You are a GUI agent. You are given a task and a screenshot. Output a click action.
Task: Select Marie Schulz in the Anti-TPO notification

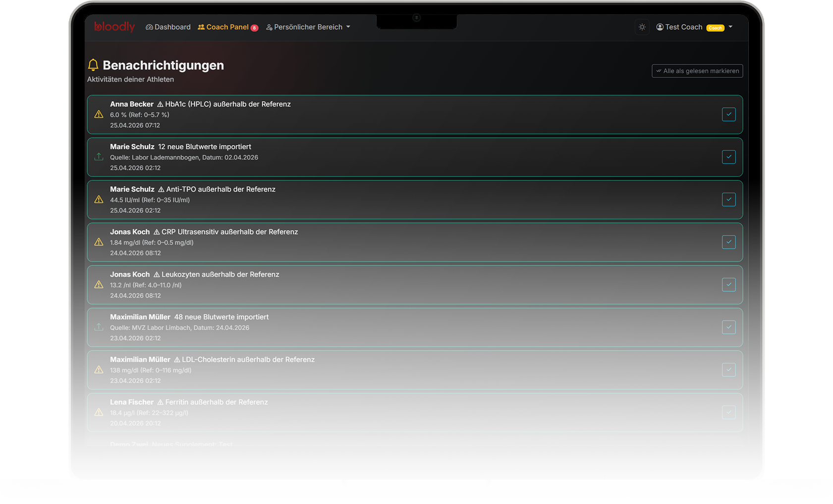[131, 189]
